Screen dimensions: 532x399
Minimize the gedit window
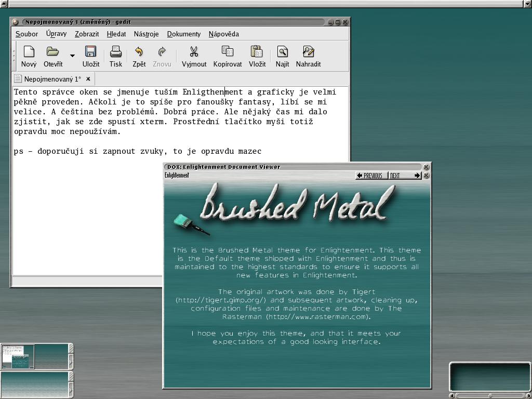click(331, 22)
